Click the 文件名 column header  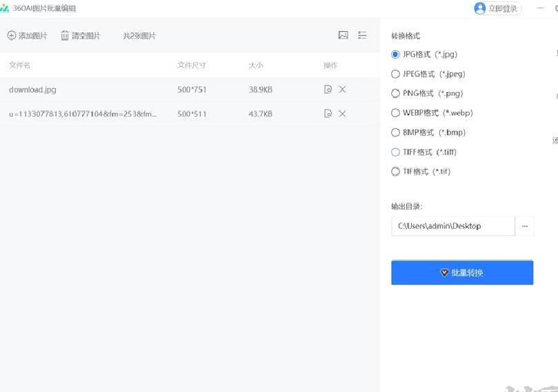(19, 65)
